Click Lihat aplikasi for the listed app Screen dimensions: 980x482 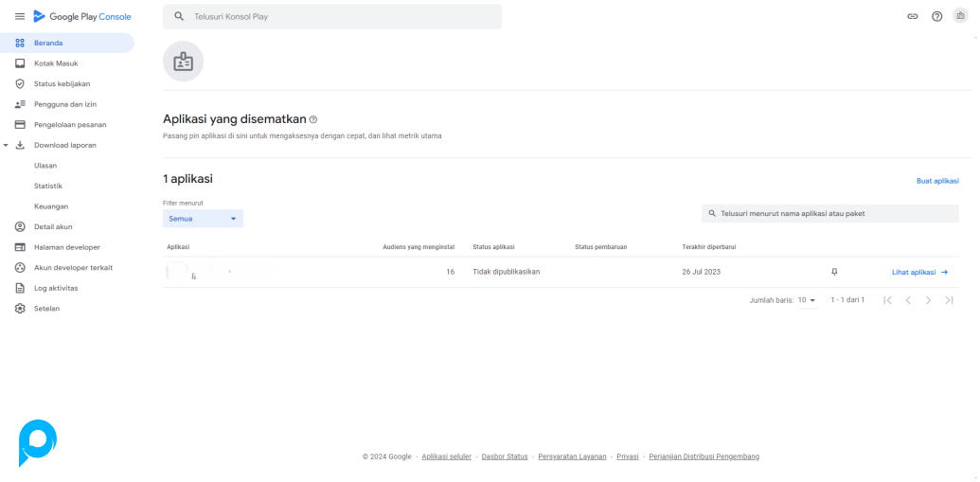[920, 272]
